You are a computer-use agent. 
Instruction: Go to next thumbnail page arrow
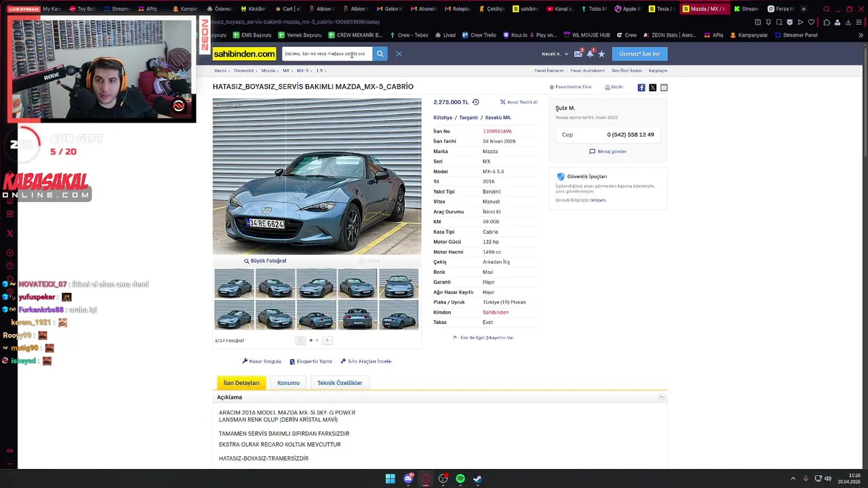327,340
